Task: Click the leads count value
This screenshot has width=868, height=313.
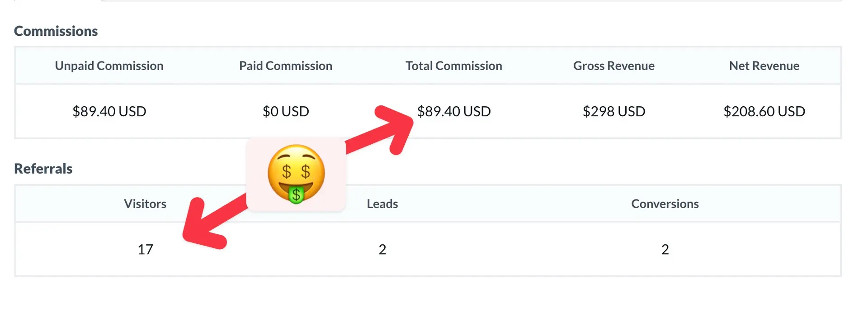Action: pos(382,250)
